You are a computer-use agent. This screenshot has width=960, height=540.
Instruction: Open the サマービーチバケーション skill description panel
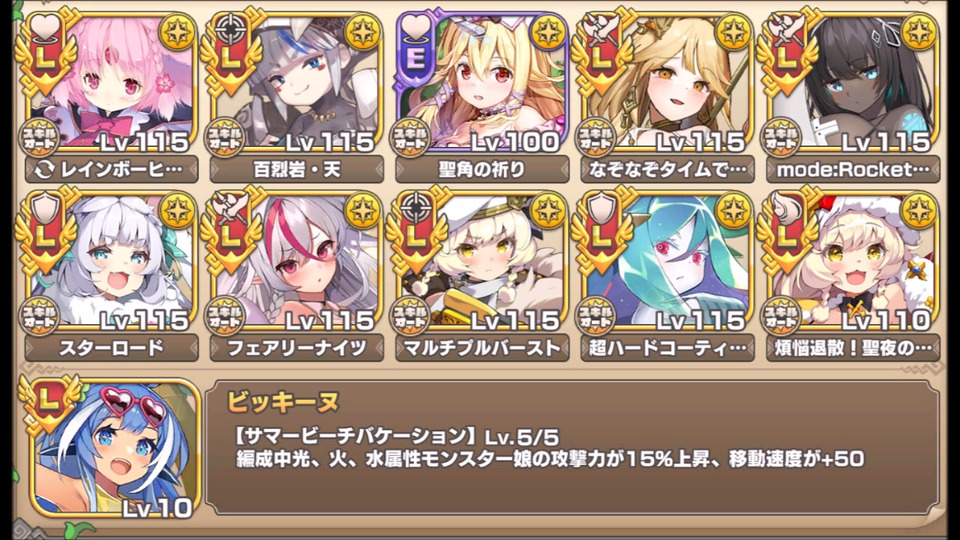point(572,447)
